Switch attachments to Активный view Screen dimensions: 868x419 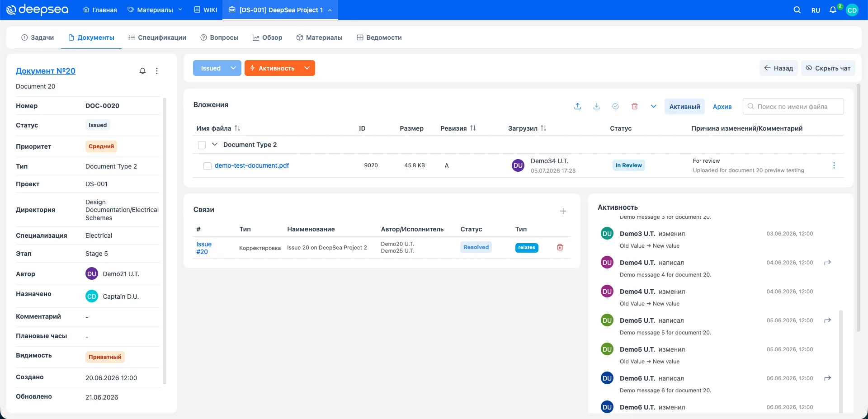click(684, 107)
